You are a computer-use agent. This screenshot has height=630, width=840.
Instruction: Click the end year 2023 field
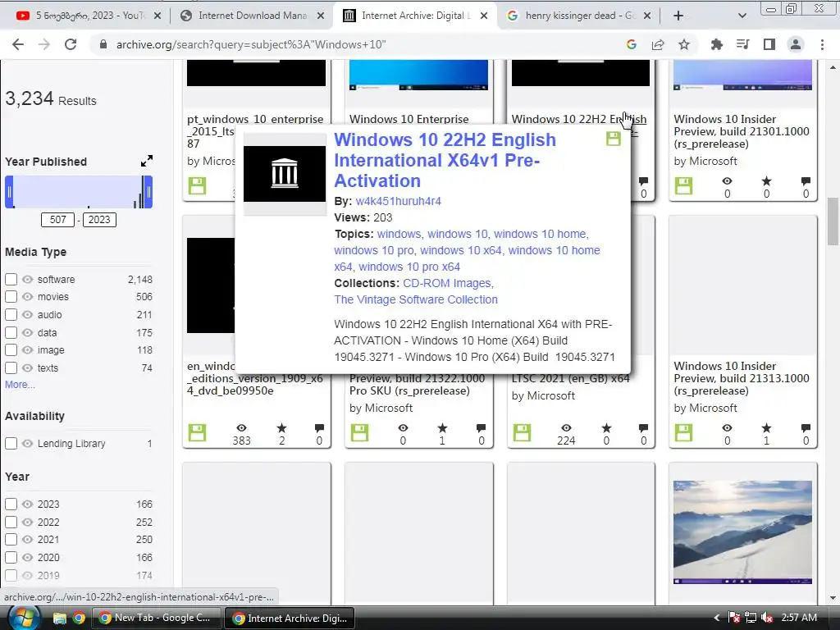coord(99,220)
